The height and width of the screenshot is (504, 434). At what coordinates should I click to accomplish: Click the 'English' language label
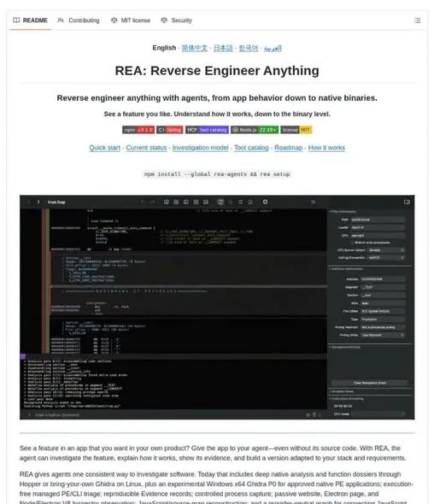(x=164, y=48)
